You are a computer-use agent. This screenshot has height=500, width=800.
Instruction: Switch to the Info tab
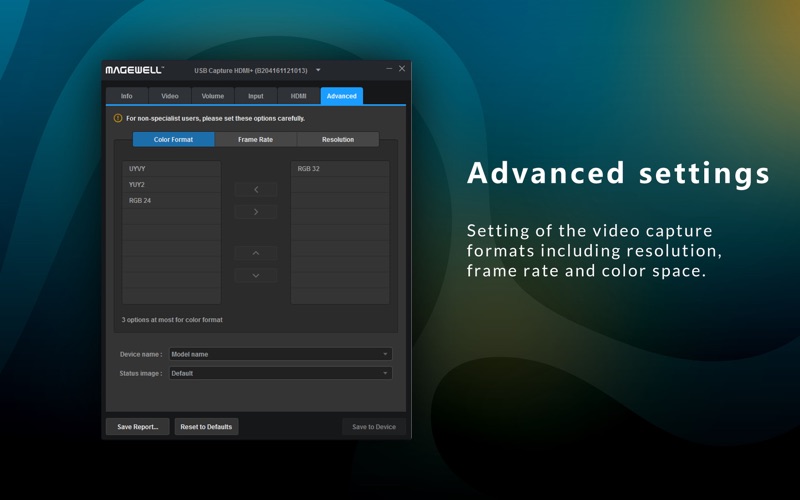point(127,96)
